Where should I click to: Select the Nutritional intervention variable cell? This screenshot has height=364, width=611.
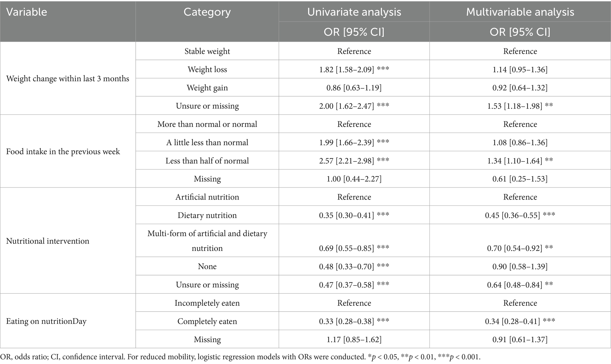[x=48, y=241]
